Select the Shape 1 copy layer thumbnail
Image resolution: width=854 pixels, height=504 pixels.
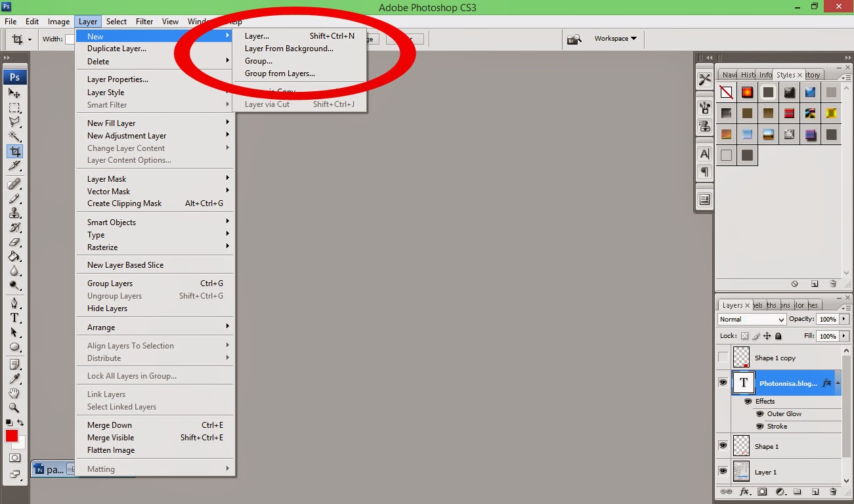741,358
